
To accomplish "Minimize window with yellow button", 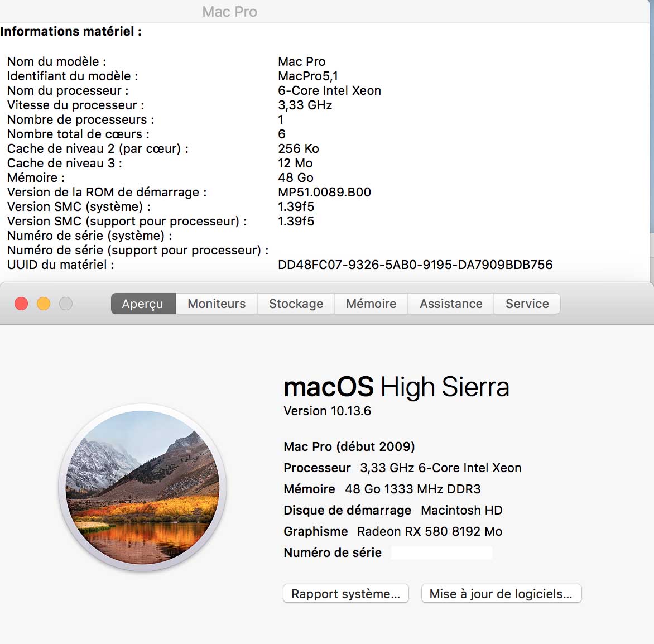I will coord(44,304).
